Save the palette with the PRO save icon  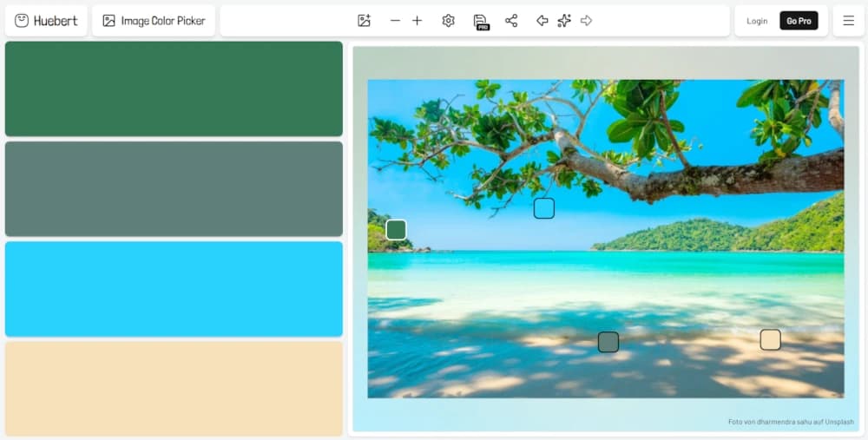pos(481,22)
